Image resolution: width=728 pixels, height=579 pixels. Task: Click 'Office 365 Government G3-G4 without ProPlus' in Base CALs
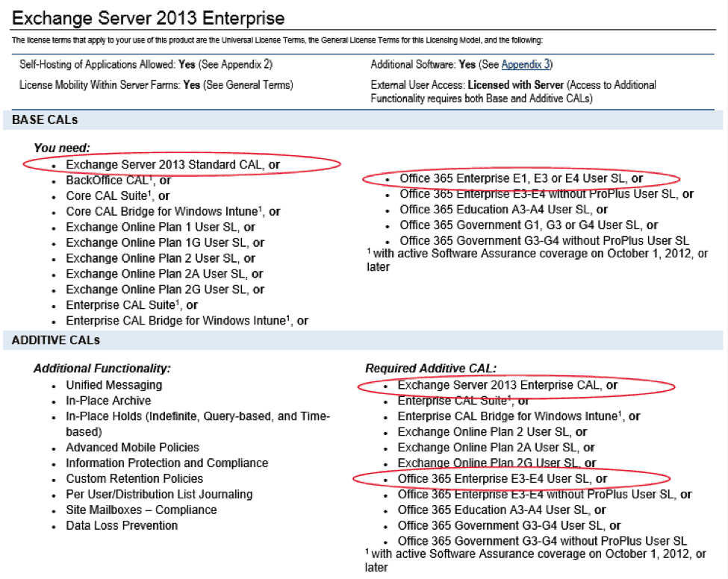click(544, 241)
